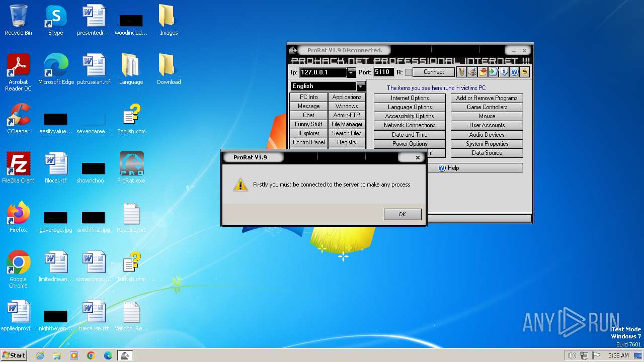Screen dimensions: 644x362
Task: Select the Message menu button
Action: (x=308, y=106)
